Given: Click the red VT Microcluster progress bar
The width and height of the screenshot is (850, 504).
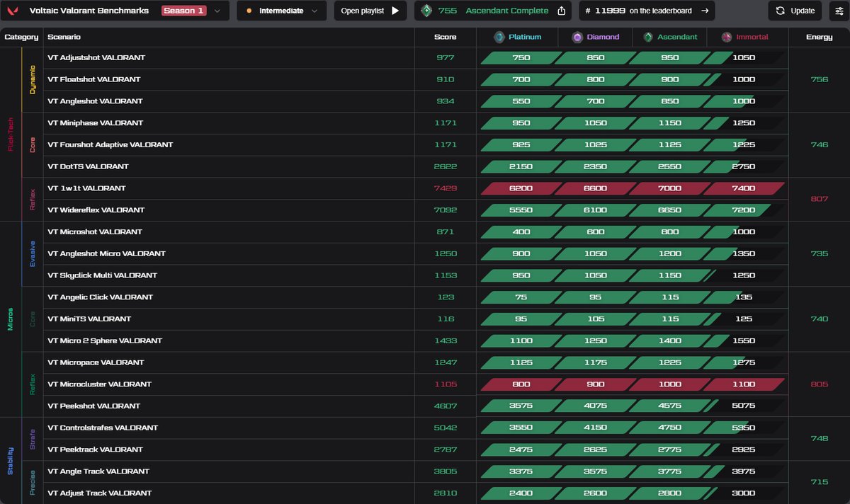Looking at the screenshot, I should tap(633, 384).
